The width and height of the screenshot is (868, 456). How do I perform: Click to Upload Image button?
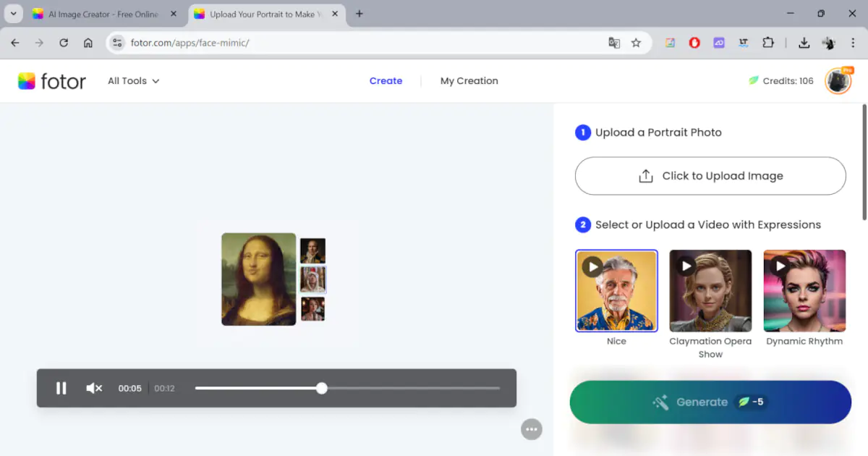click(710, 176)
